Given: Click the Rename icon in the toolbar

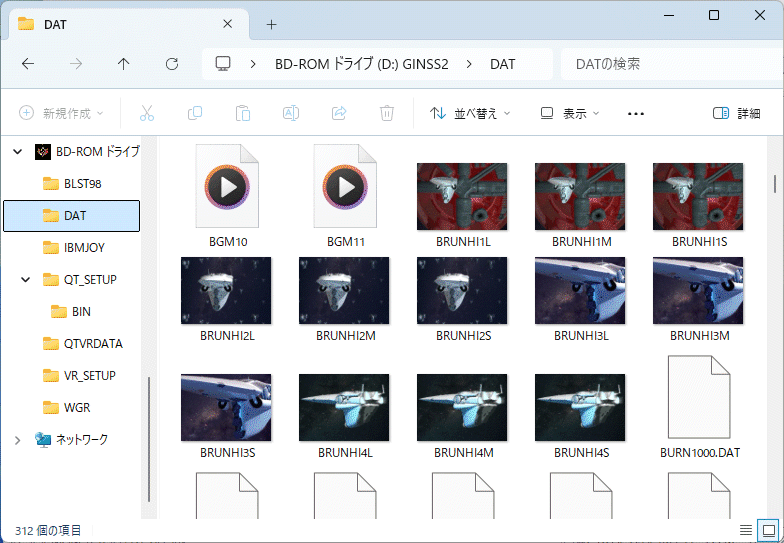Looking at the screenshot, I should (290, 114).
